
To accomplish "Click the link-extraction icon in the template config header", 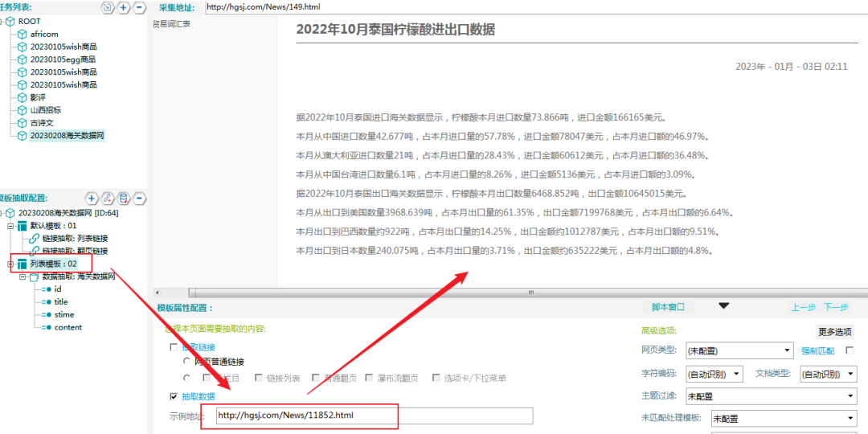I will [x=108, y=198].
